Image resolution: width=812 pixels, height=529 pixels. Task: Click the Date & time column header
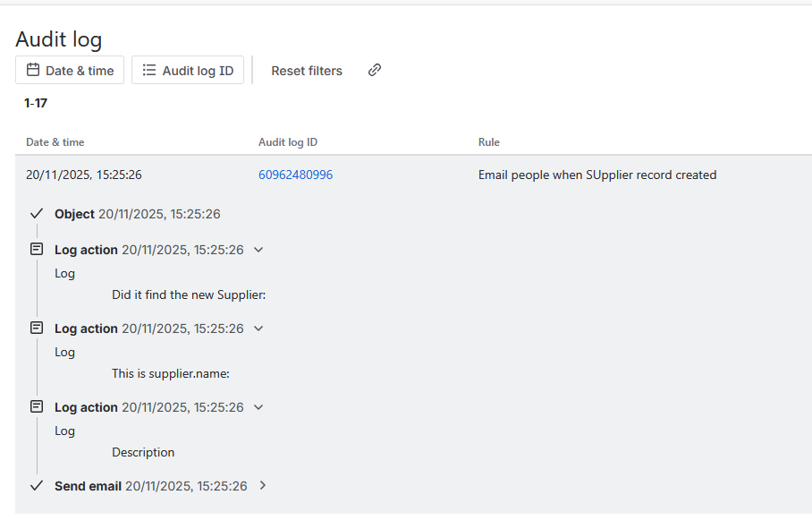(x=55, y=141)
